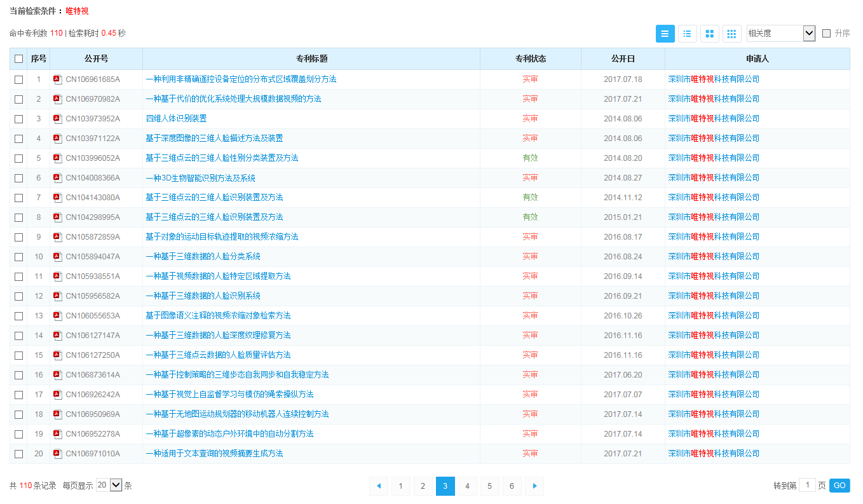Open the PDF icon for CN104008366A

58,178
